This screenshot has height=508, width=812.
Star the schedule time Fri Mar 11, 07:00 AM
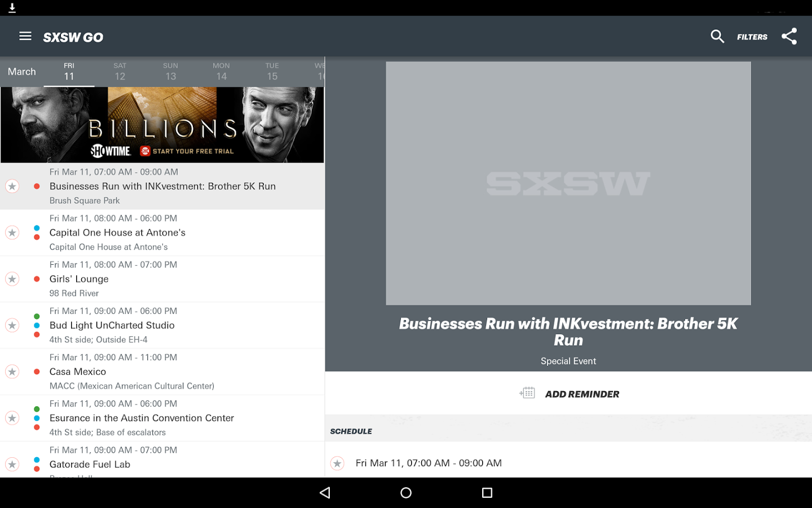click(337, 463)
